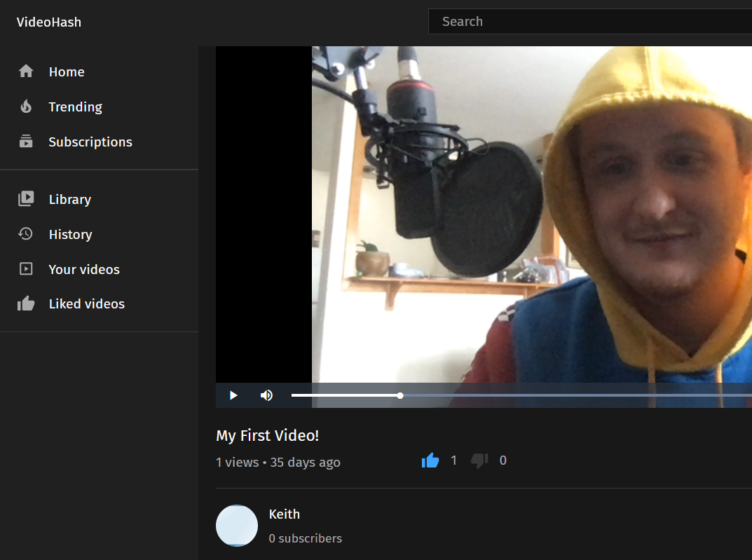Click Keith's round channel avatar
752x560 pixels.
tap(237, 526)
